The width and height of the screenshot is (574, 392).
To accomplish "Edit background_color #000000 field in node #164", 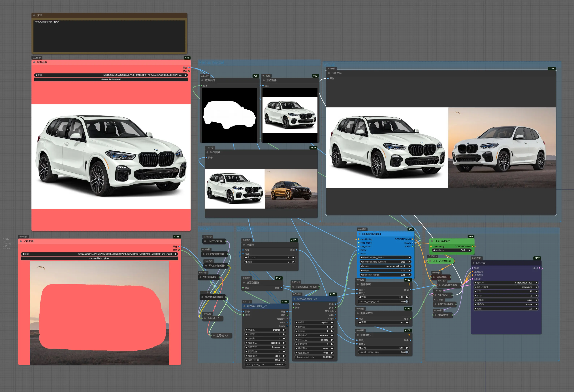I will click(x=265, y=364).
